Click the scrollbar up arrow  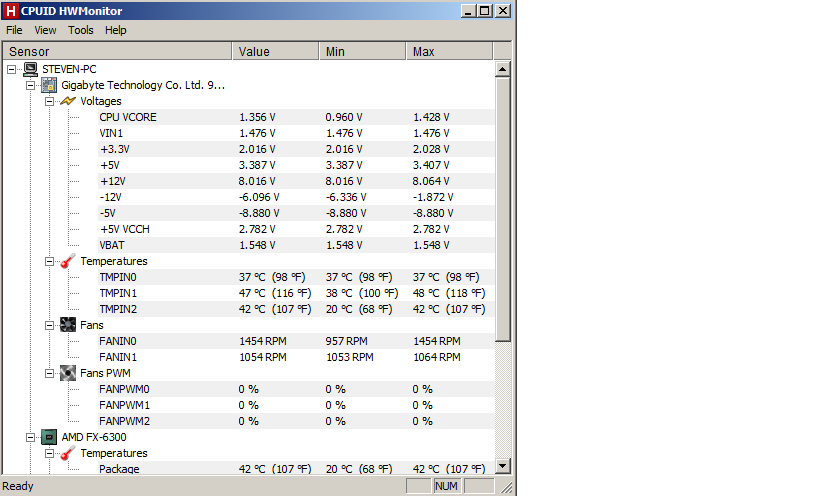click(502, 69)
